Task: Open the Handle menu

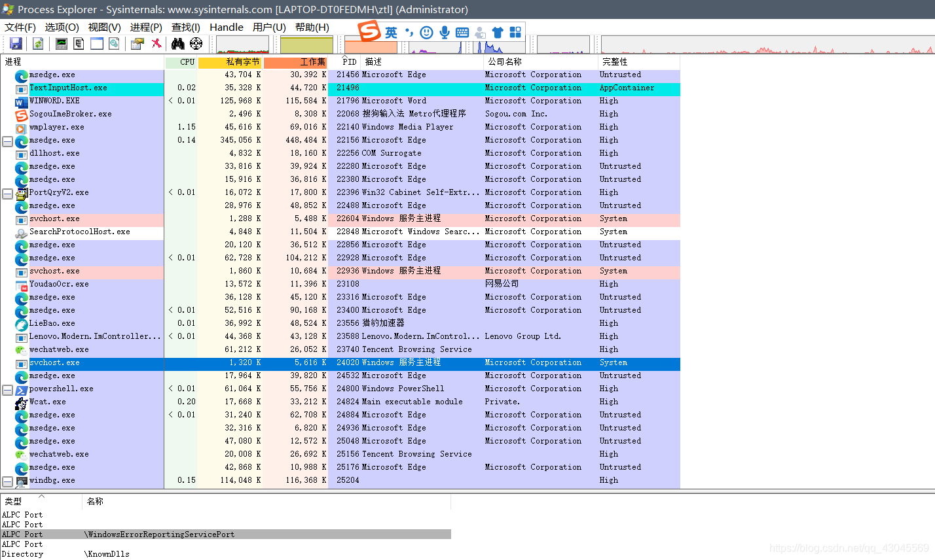Action: [x=227, y=27]
